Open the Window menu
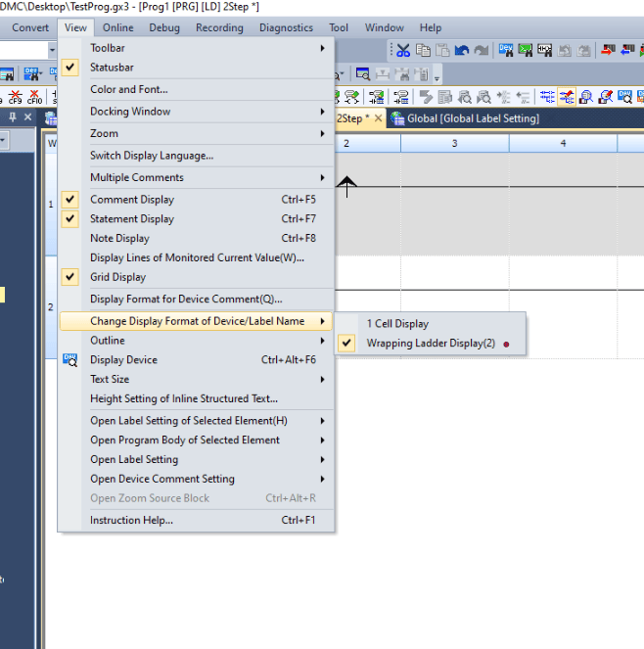The height and width of the screenshot is (649, 644). point(384,27)
